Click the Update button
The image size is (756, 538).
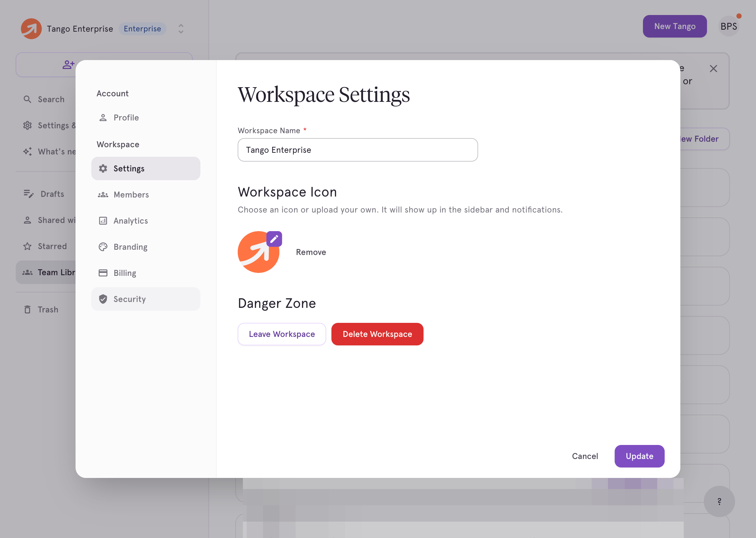point(639,456)
